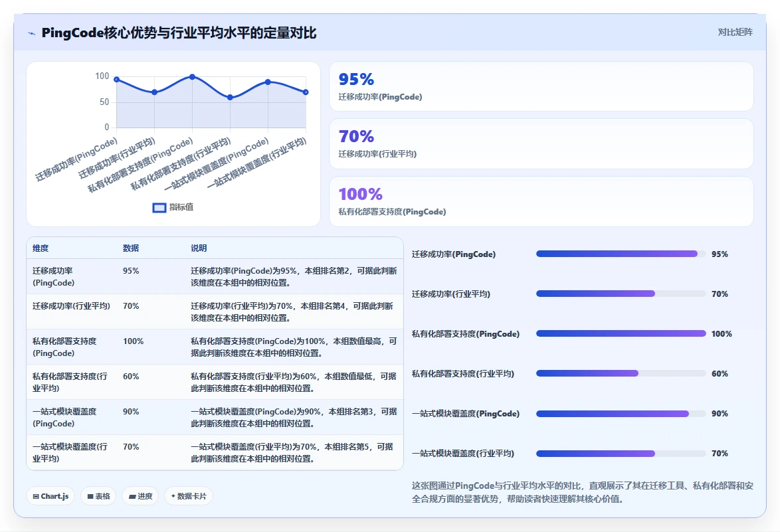Click the description mentioning 本组数值最高
The image size is (780, 532).
(x=294, y=347)
